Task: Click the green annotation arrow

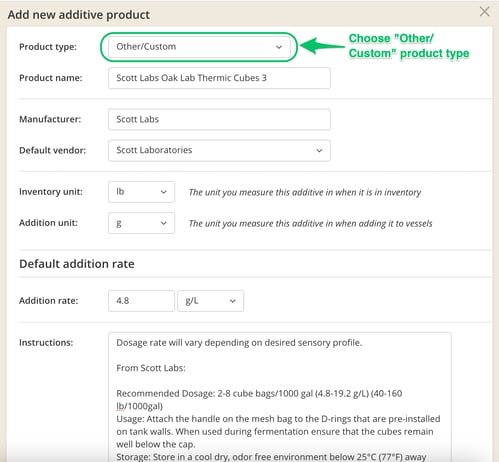Action: [x=322, y=46]
